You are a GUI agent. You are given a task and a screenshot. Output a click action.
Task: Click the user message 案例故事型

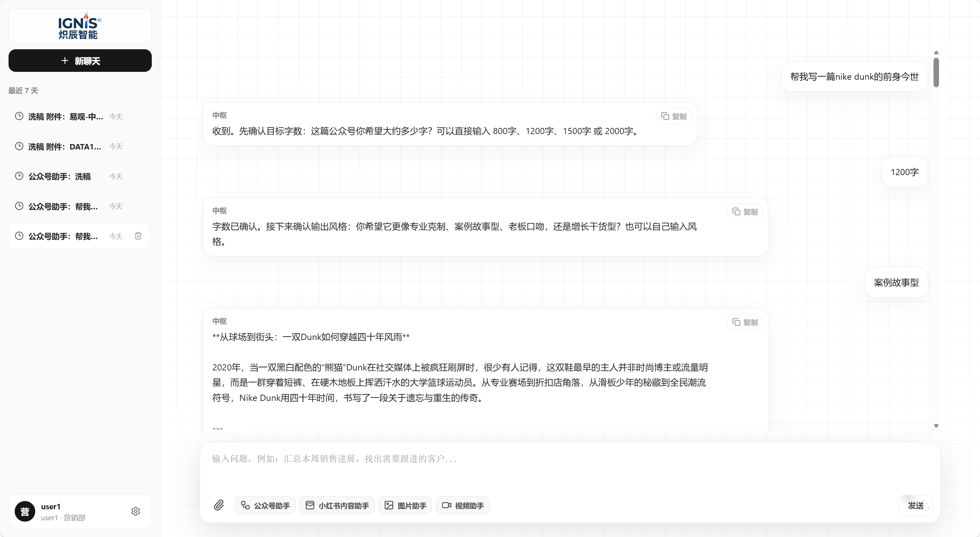tap(896, 283)
